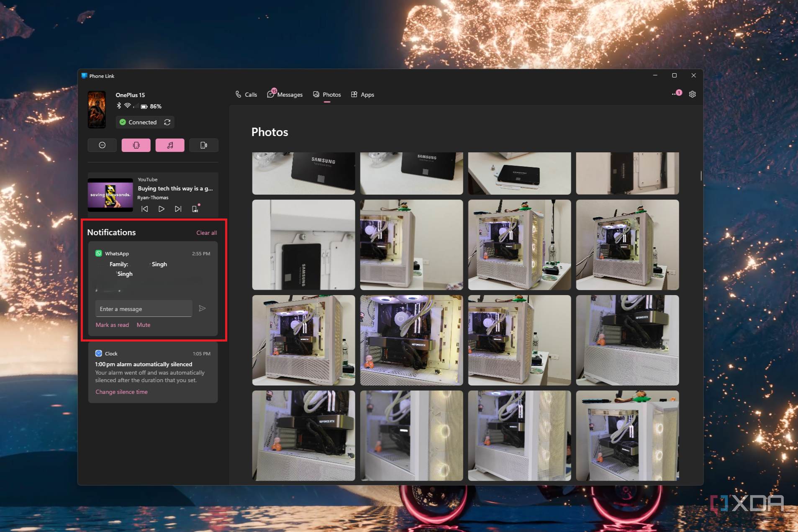The height and width of the screenshot is (532, 798).
Task: Click the Photos gallery vertical scrollbar
Action: pos(701,176)
